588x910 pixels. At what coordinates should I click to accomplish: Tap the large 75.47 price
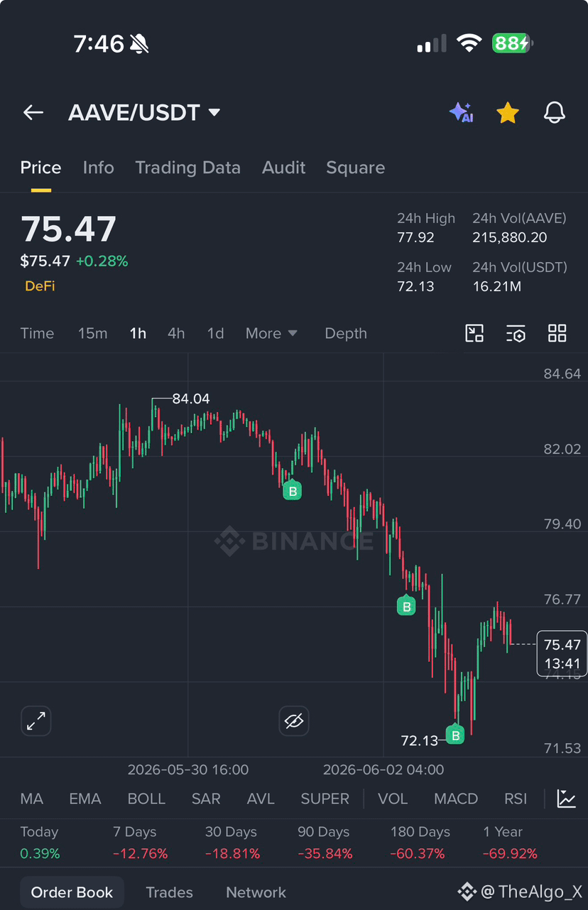coord(68,229)
